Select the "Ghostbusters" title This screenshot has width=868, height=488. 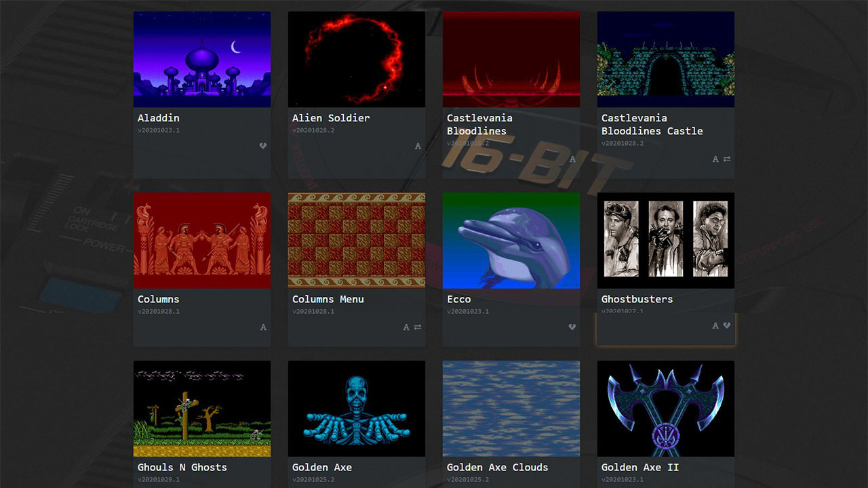[x=637, y=299]
